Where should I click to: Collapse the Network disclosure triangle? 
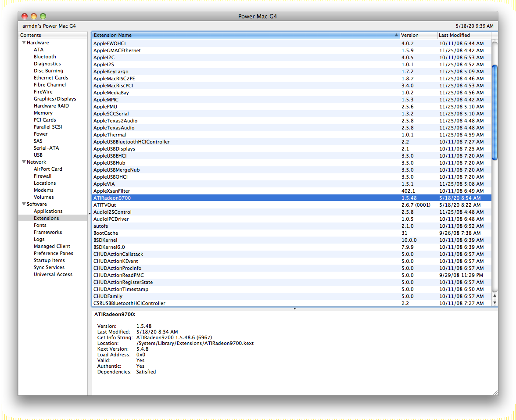click(x=24, y=162)
